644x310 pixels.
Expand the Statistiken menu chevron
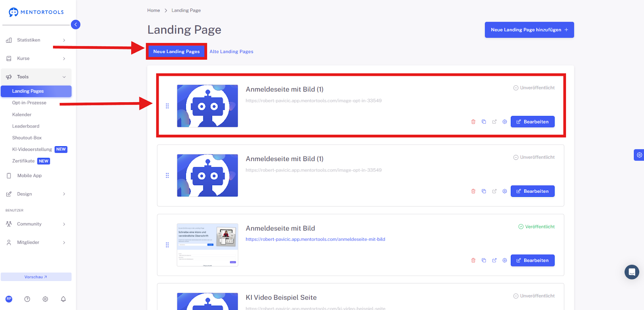click(x=64, y=40)
